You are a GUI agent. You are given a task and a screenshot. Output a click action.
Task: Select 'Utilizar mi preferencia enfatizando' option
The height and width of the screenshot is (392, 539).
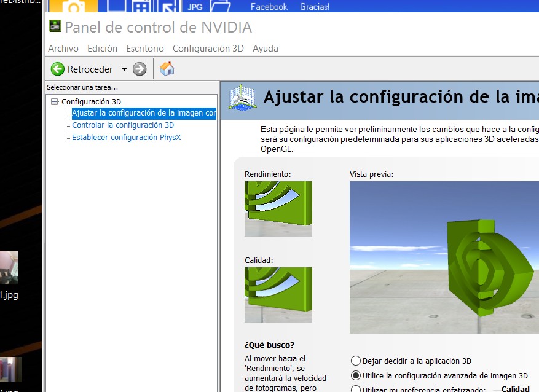[355, 389]
